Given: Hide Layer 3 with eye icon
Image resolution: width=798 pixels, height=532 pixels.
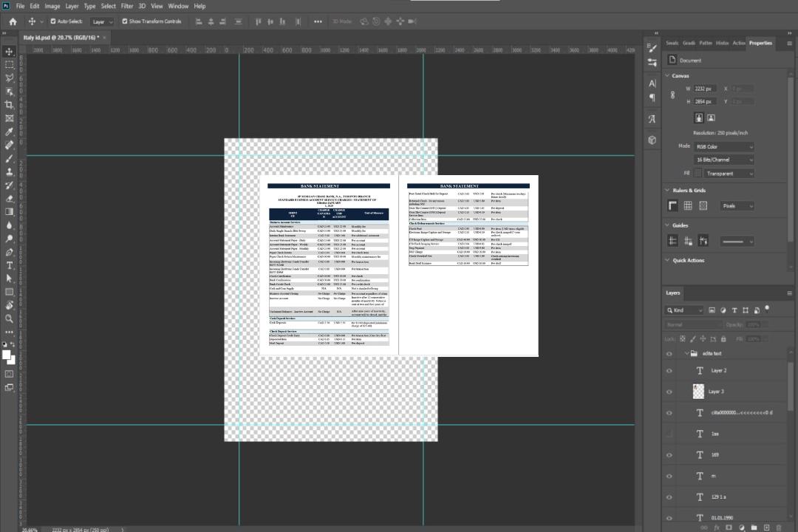Looking at the screenshot, I should pyautogui.click(x=669, y=392).
